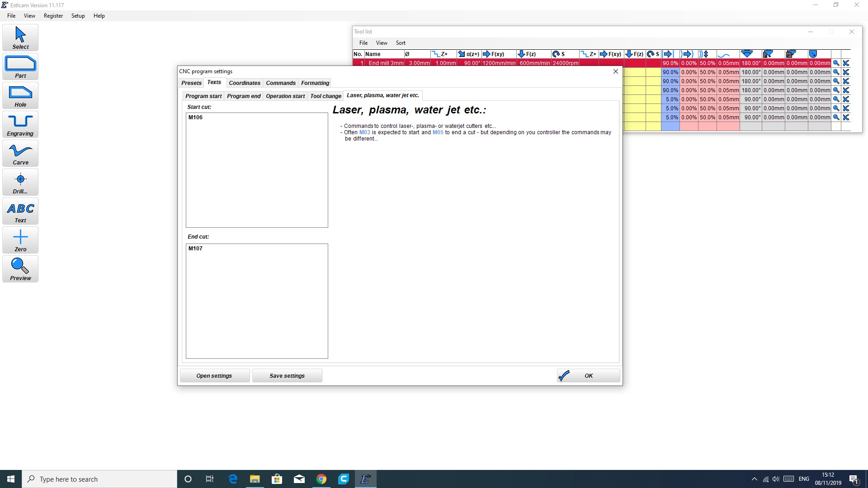Screen dimensions: 868x488
Task: Open the toolpath Preview
Action: click(20, 269)
